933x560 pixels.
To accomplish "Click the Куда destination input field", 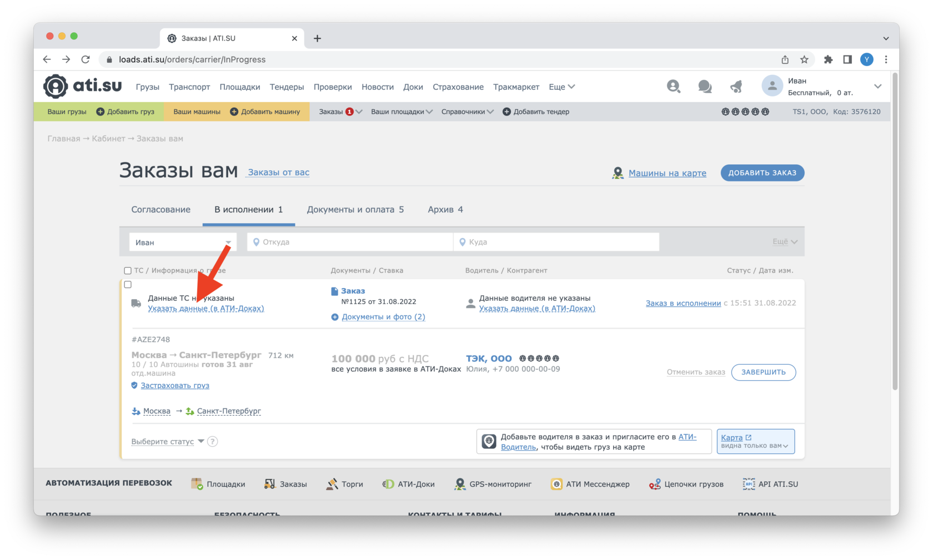I will pyautogui.click(x=556, y=242).
